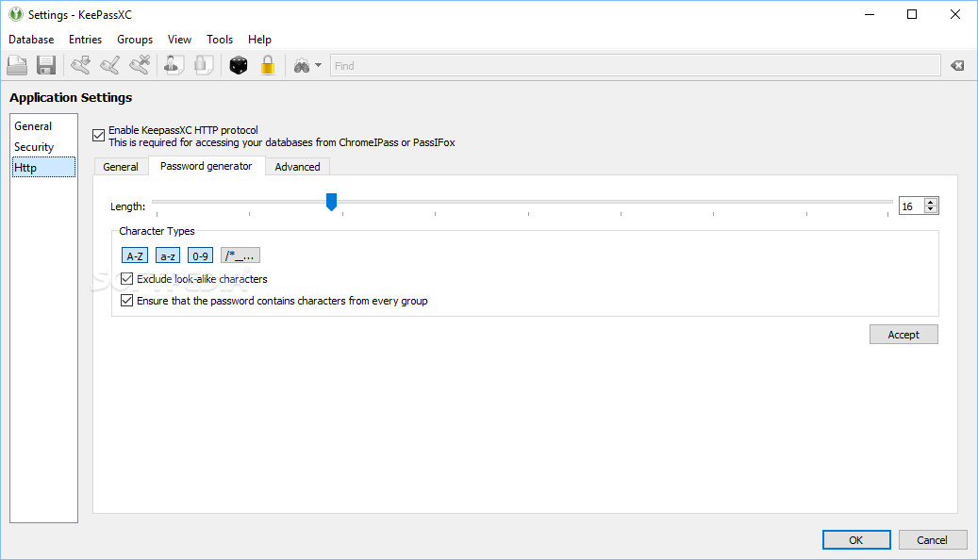Select Http in the settings sidebar
The height and width of the screenshot is (560, 978).
pos(43,167)
